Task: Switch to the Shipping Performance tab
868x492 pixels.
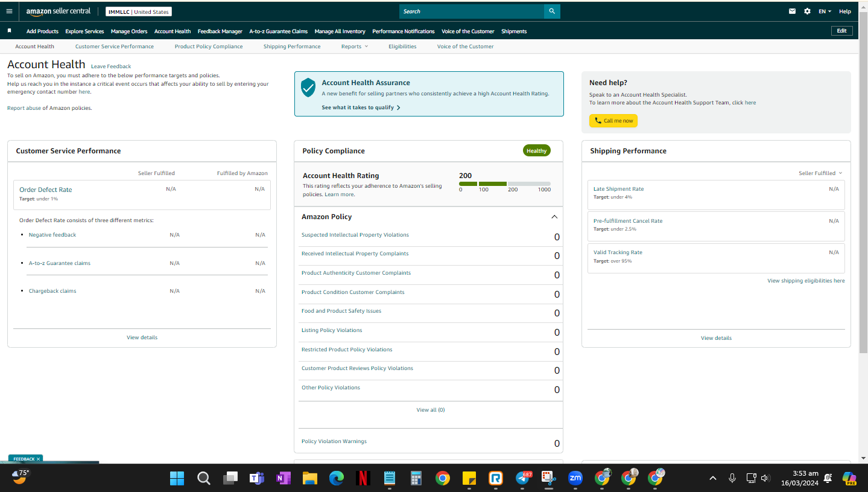Action: 292,46
